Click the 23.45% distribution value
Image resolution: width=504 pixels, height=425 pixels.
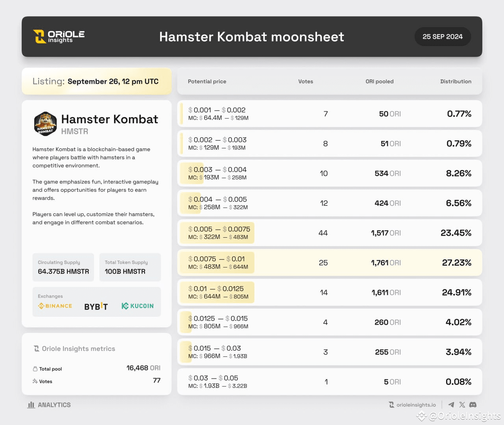(456, 233)
